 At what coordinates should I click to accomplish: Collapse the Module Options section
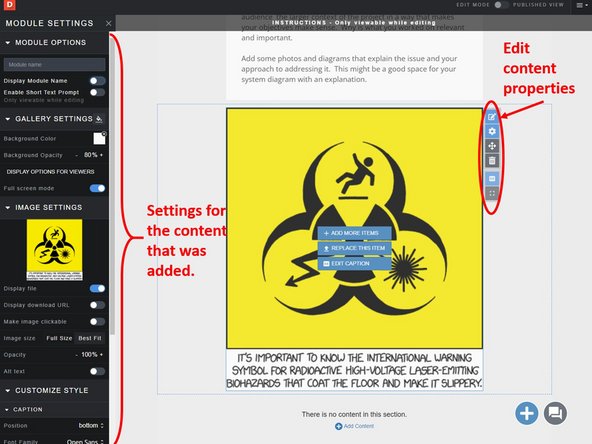8,43
